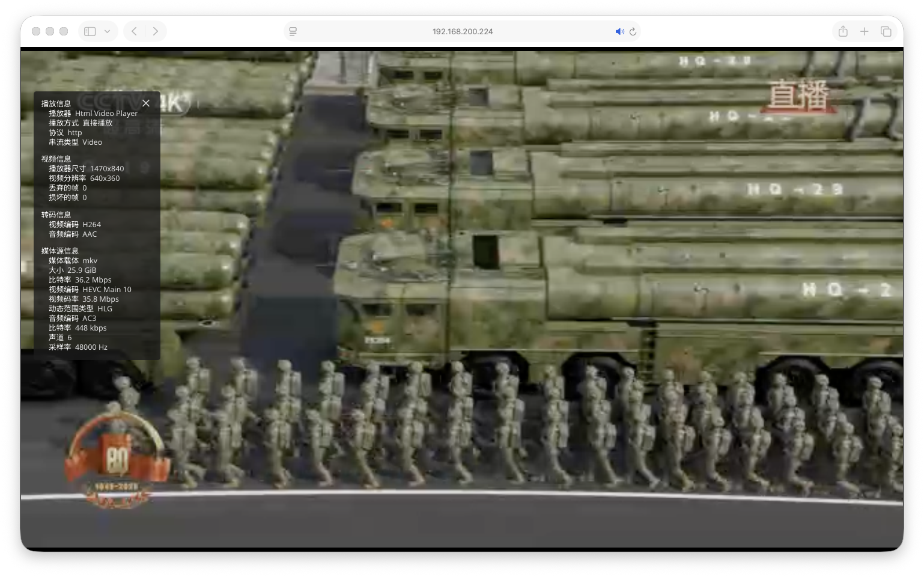924x577 pixels.
Task: Close the 播放信息 stats panel
Action: [145, 103]
